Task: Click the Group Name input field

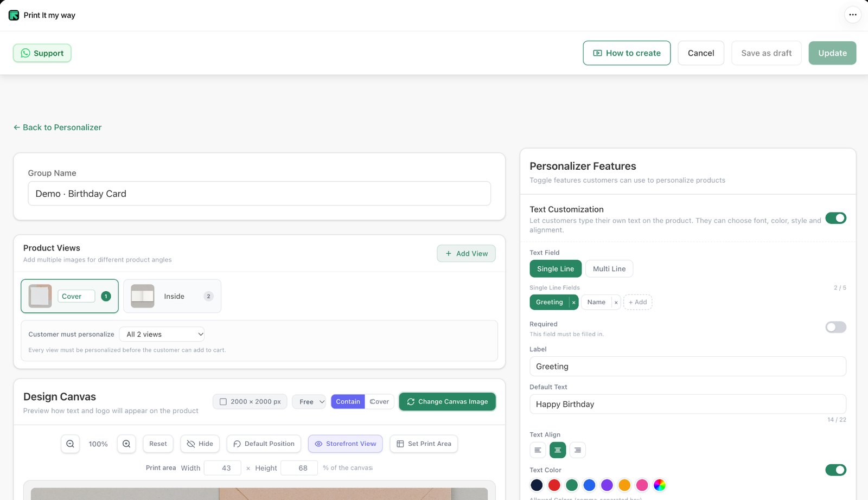Action: [259, 194]
